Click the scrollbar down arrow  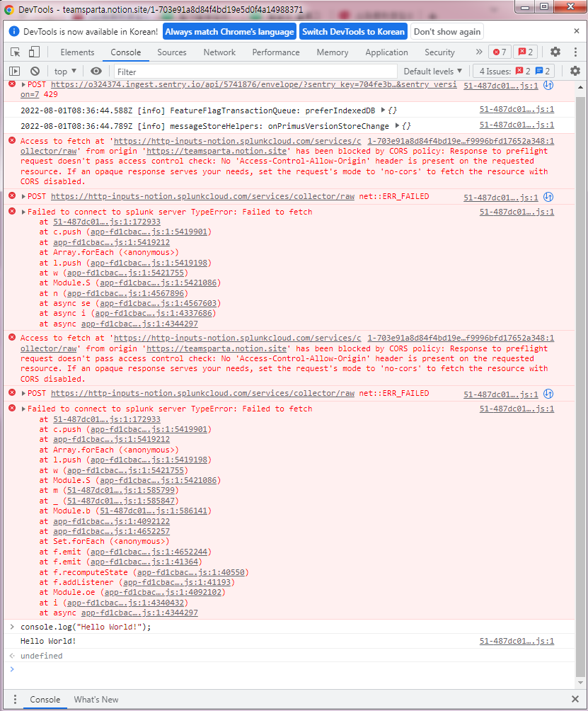(x=580, y=683)
